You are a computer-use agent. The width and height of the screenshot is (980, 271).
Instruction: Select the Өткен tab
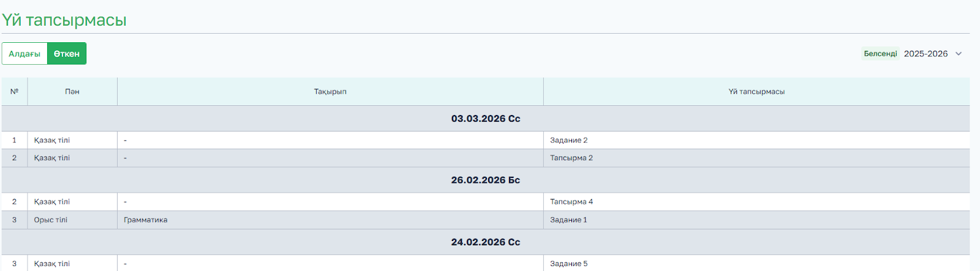[67, 54]
